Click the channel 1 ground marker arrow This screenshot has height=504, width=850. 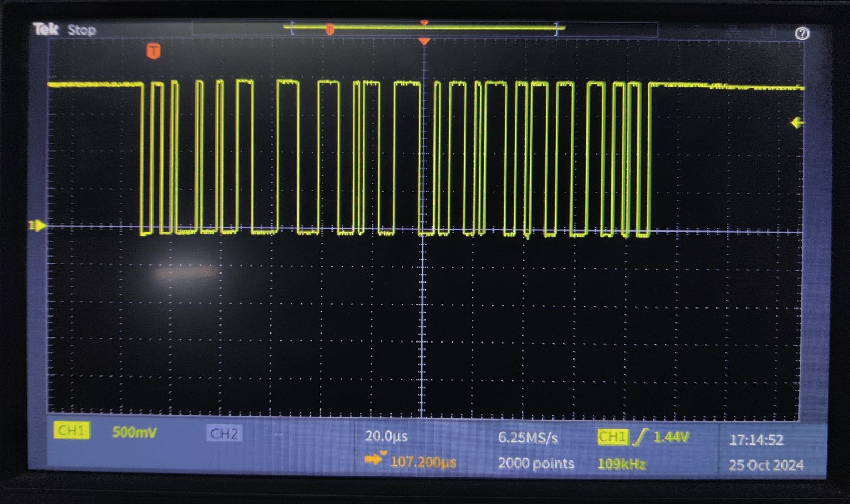[37, 226]
